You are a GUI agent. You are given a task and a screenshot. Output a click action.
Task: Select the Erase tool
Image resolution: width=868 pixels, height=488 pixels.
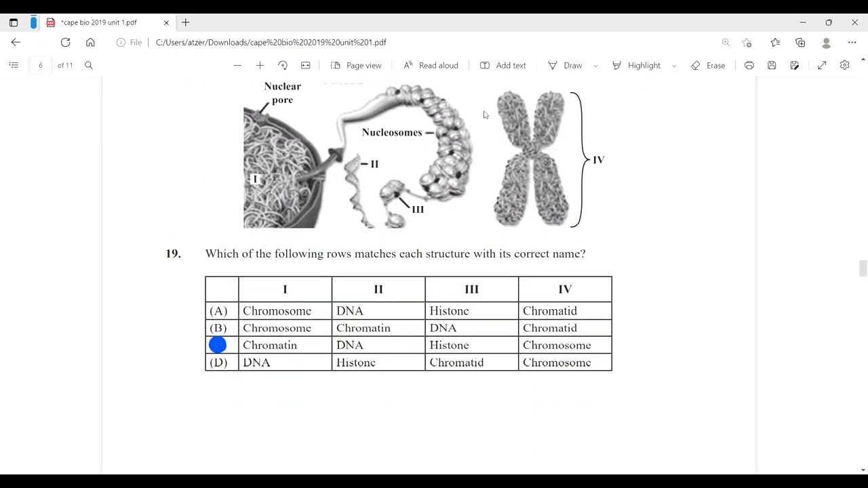tap(708, 65)
